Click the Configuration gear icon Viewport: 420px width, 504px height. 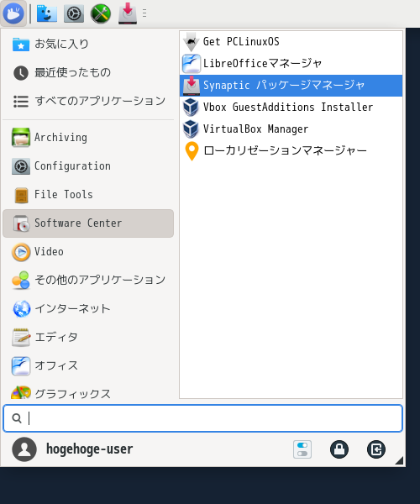pyautogui.click(x=21, y=166)
